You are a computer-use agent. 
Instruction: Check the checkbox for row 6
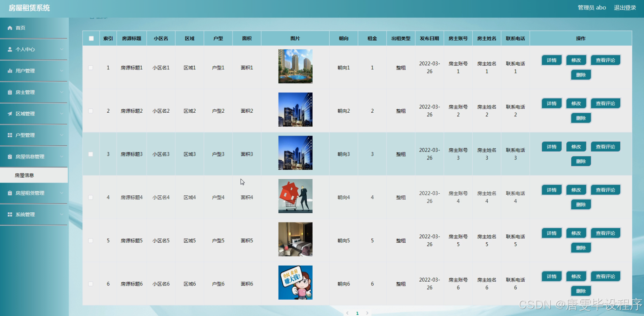[x=91, y=284]
